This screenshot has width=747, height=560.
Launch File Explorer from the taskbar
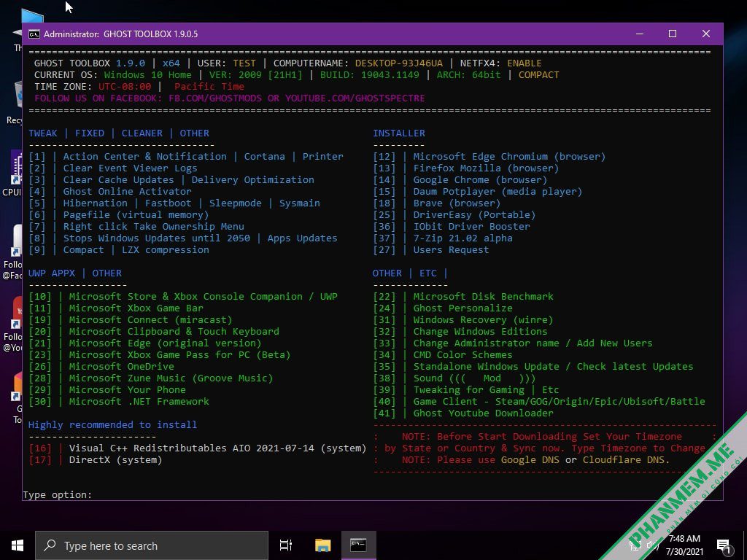click(x=322, y=545)
